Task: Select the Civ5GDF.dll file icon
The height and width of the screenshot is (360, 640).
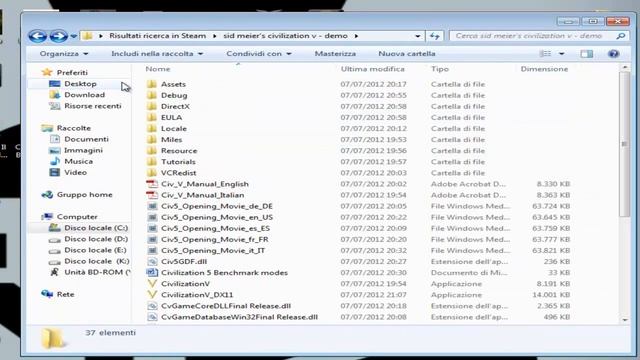Action: click(x=152, y=261)
